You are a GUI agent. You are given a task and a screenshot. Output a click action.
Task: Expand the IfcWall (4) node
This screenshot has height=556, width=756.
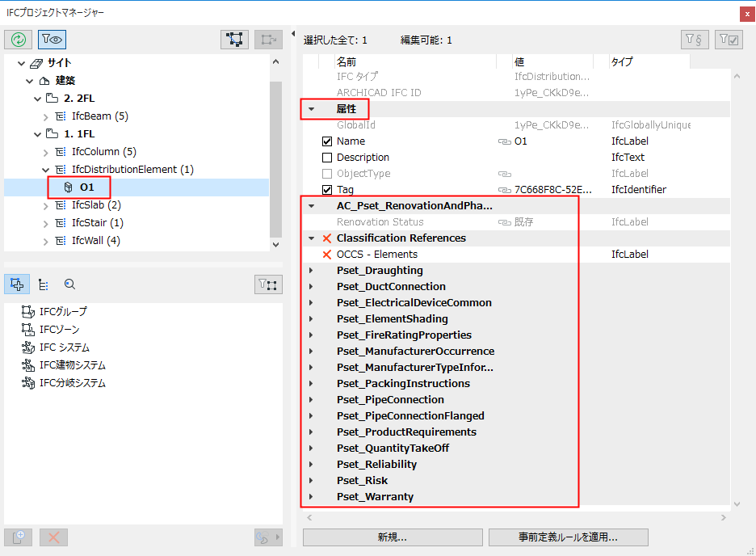[x=46, y=242]
